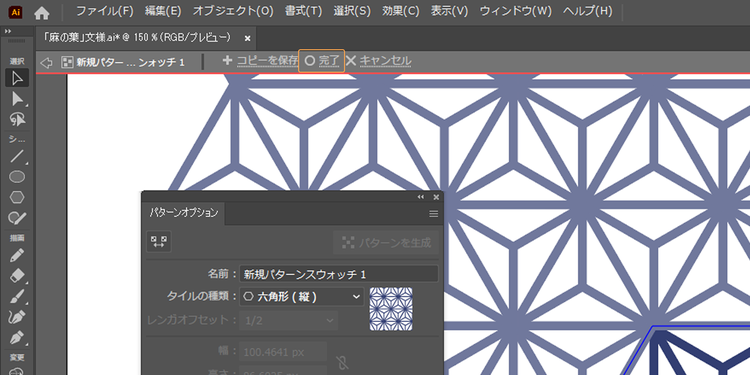750x375 pixels.
Task: Click the 幅 width value field
Action: (x=283, y=352)
